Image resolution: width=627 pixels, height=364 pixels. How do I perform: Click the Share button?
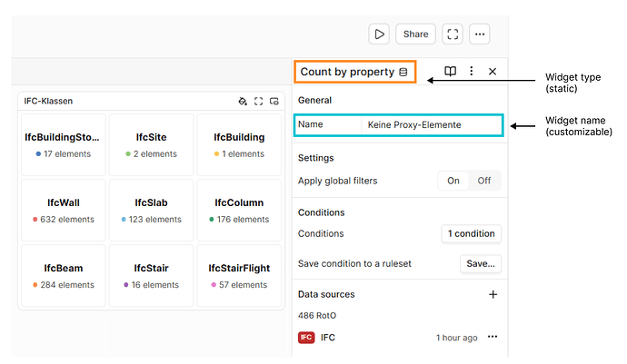(415, 34)
